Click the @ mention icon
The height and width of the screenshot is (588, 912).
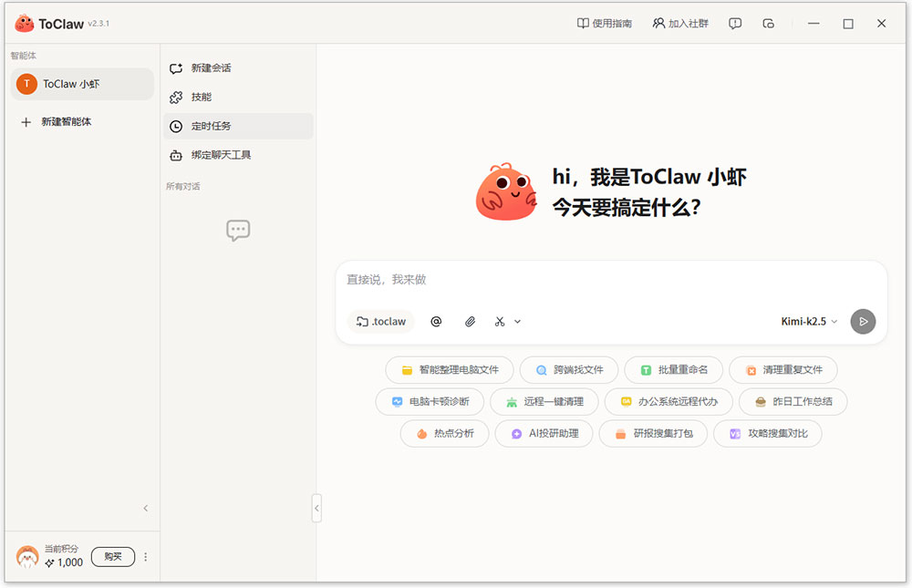point(436,322)
